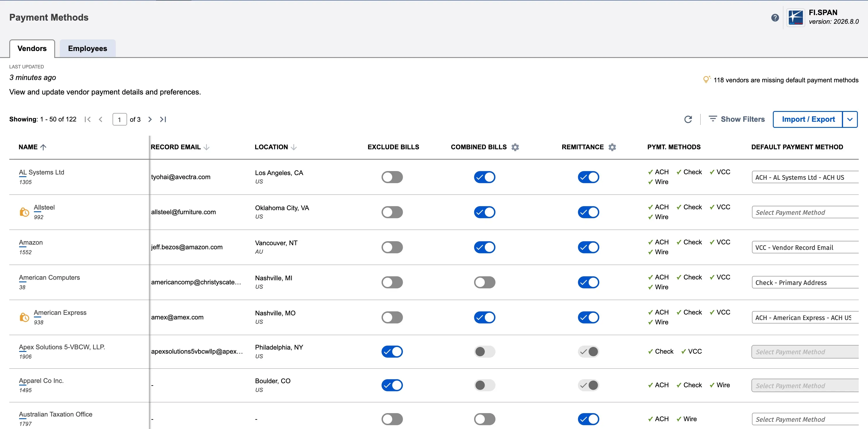Change American Computers default payment method

(805, 282)
